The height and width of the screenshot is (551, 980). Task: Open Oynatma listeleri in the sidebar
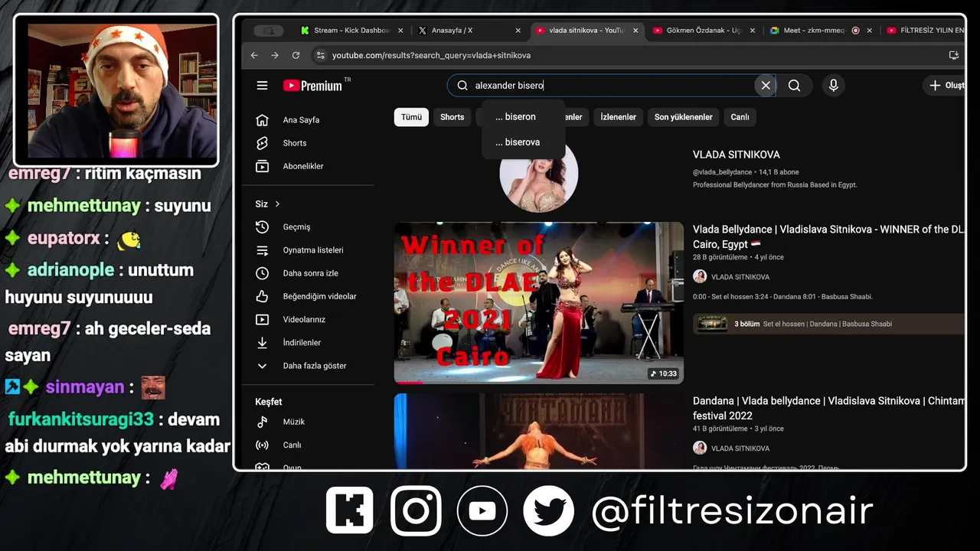[x=308, y=250]
